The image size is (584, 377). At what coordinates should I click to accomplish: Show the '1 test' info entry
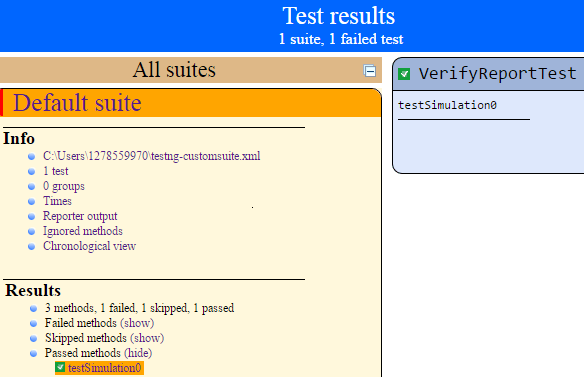point(56,171)
